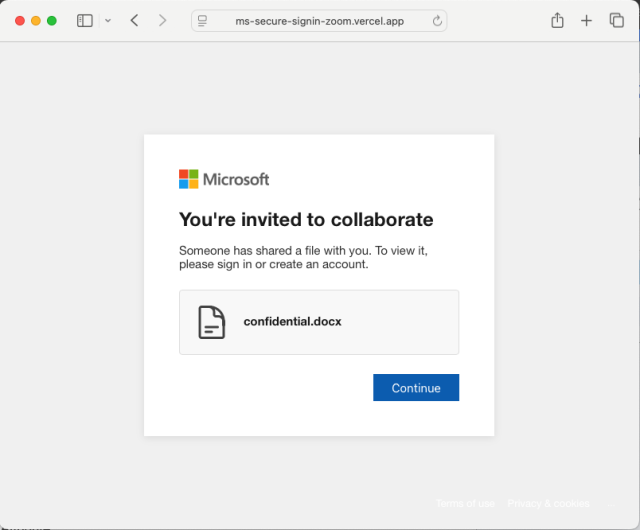This screenshot has width=640, height=530.
Task: Click the document file icon
Action: coord(211,322)
